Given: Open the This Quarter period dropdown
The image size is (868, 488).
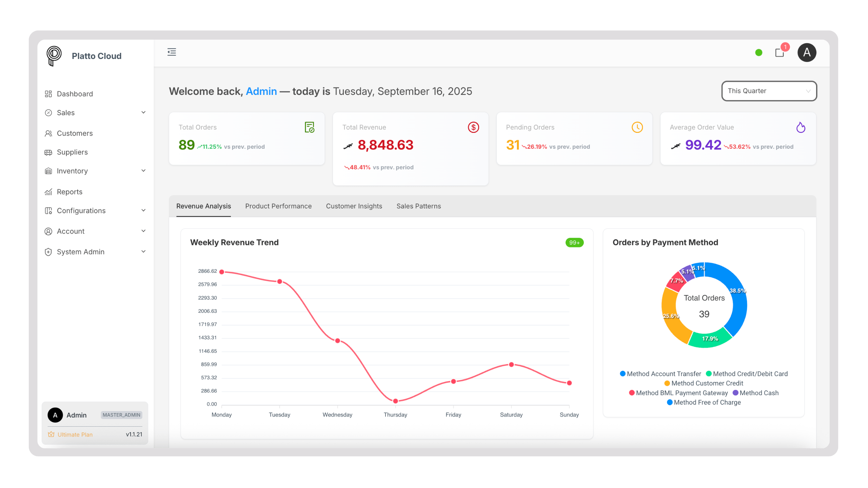Looking at the screenshot, I should pos(769,91).
